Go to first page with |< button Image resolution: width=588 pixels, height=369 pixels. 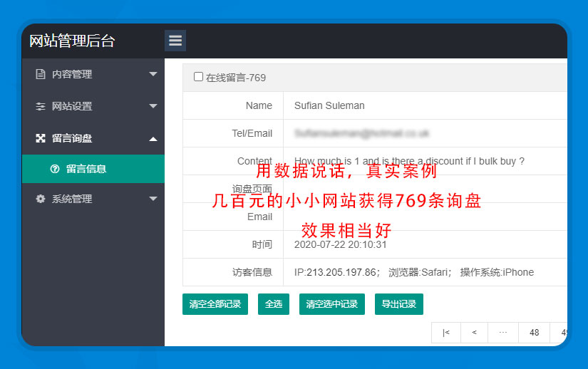coord(446,332)
